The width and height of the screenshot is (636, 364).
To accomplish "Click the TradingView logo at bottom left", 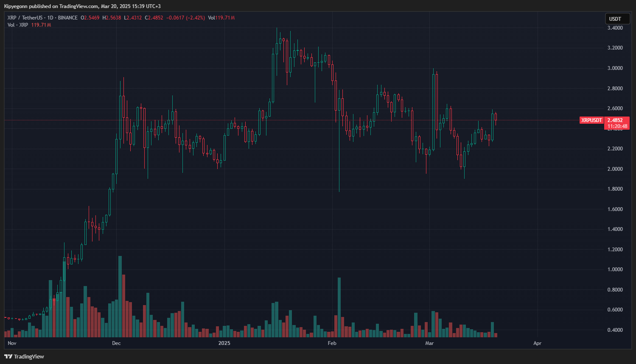I will [24, 356].
